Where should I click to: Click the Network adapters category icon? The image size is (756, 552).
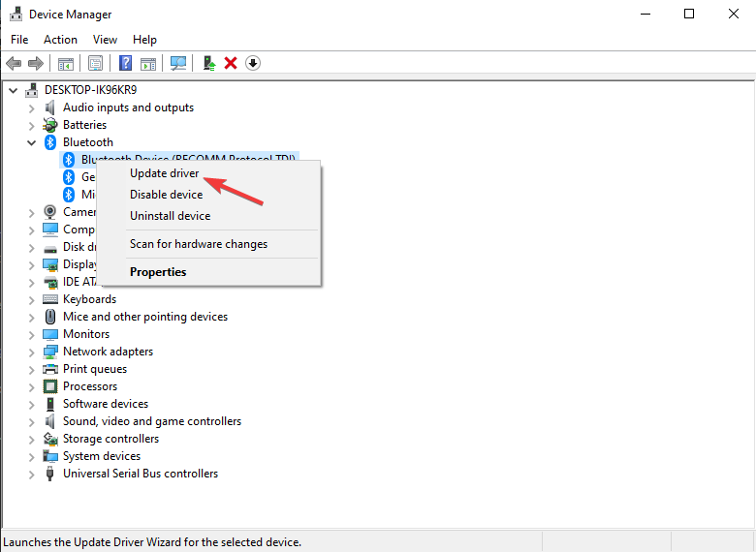[x=50, y=352]
